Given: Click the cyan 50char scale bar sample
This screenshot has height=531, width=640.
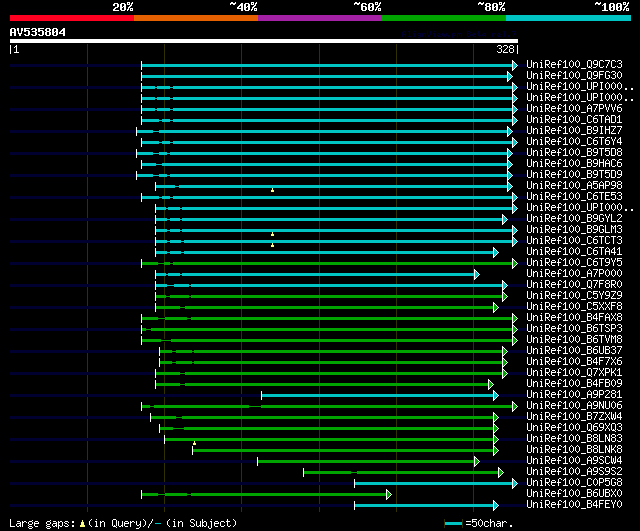Looking at the screenshot, I should click(x=453, y=523).
